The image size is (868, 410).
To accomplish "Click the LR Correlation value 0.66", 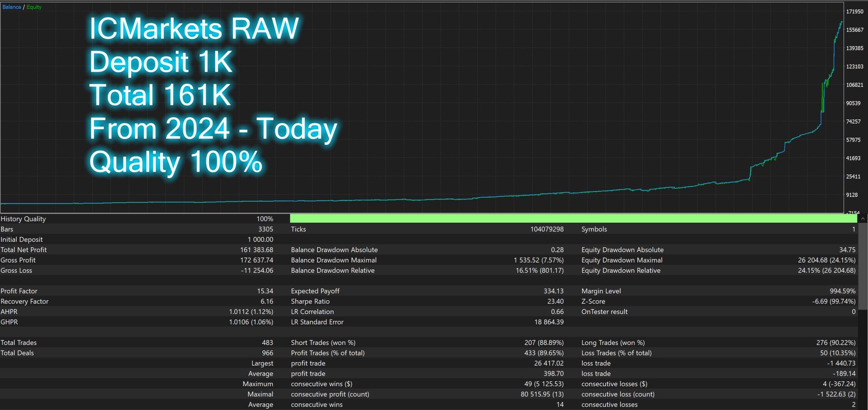I will coord(557,312).
